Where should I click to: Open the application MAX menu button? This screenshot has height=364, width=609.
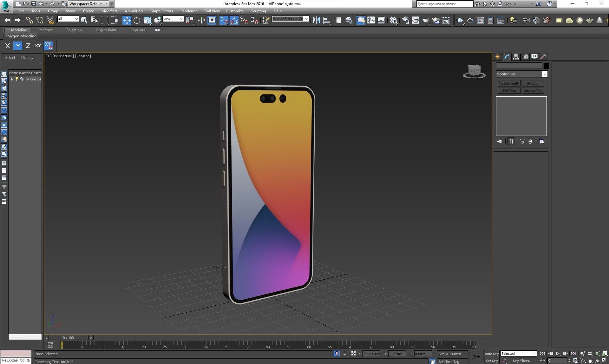coord(6,6)
